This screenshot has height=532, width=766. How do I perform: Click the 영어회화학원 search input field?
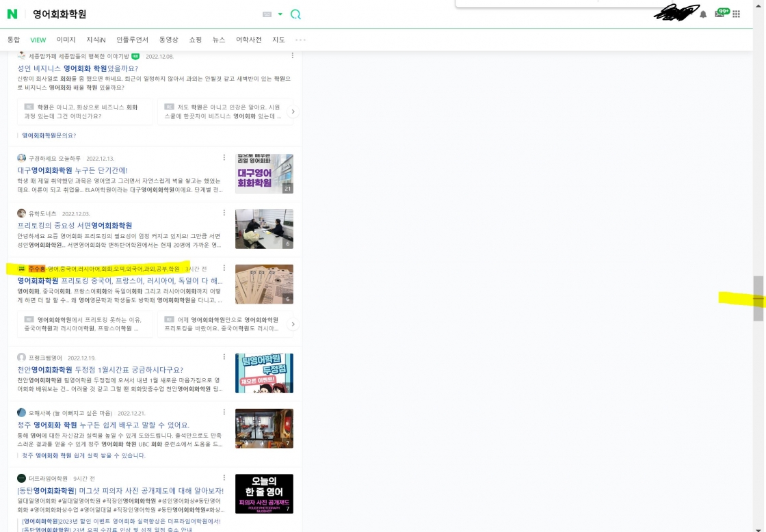coord(137,14)
